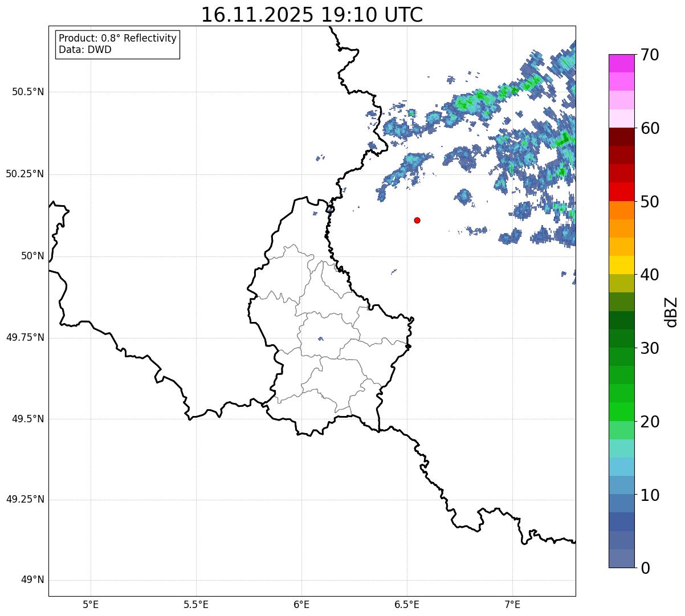Click the 6.5°E longitude label
685x616 pixels.
click(407, 604)
